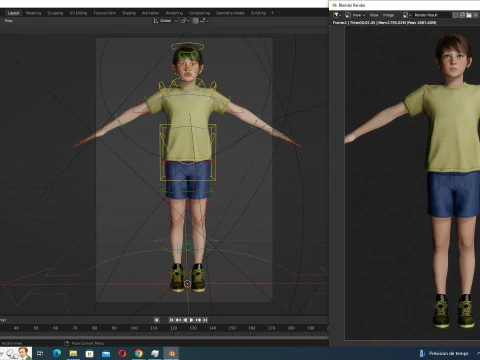Select frame 100 on timeline ruler
Viewport: 480px width, 360px height.
coord(134,328)
